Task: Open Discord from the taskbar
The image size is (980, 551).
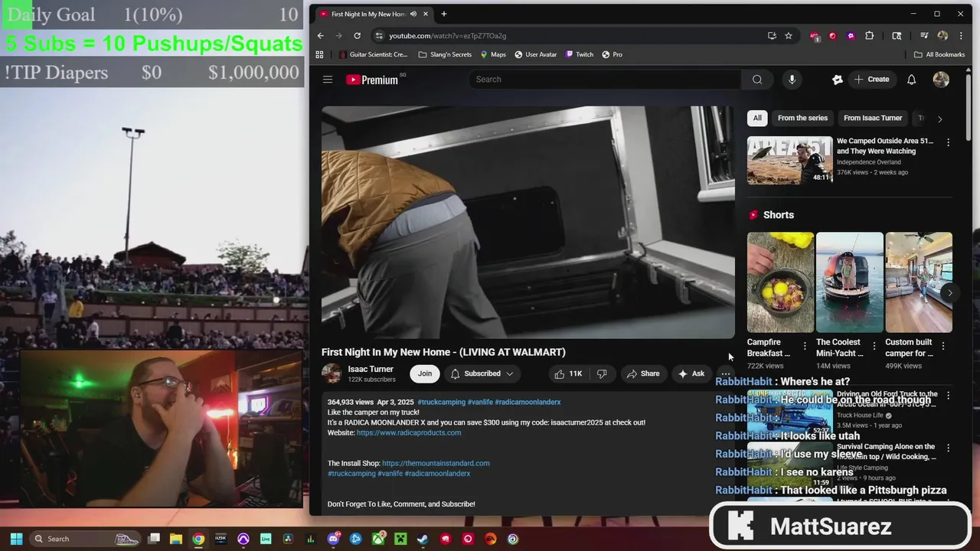Action: click(334, 539)
